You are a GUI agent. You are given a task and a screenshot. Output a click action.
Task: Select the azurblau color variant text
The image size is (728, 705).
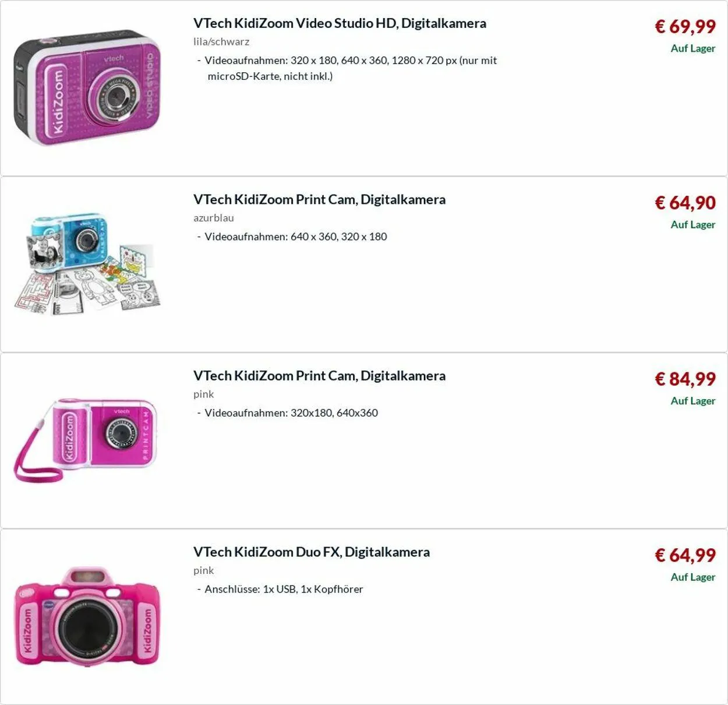[214, 218]
